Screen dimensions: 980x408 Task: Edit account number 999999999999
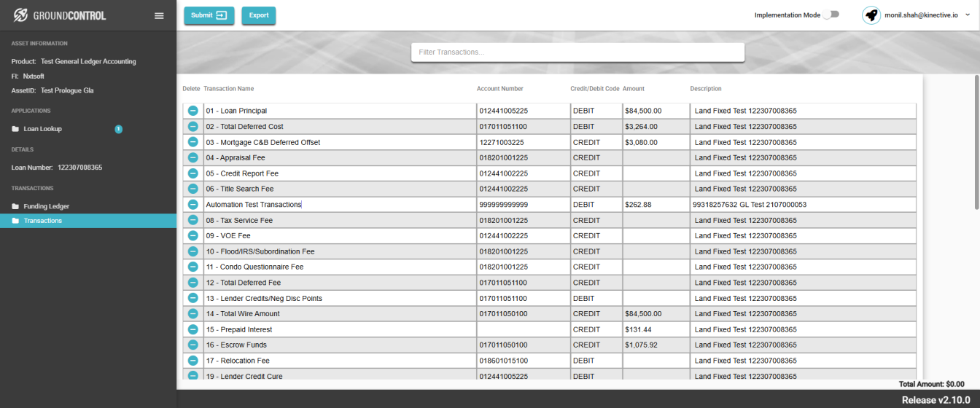click(x=523, y=205)
